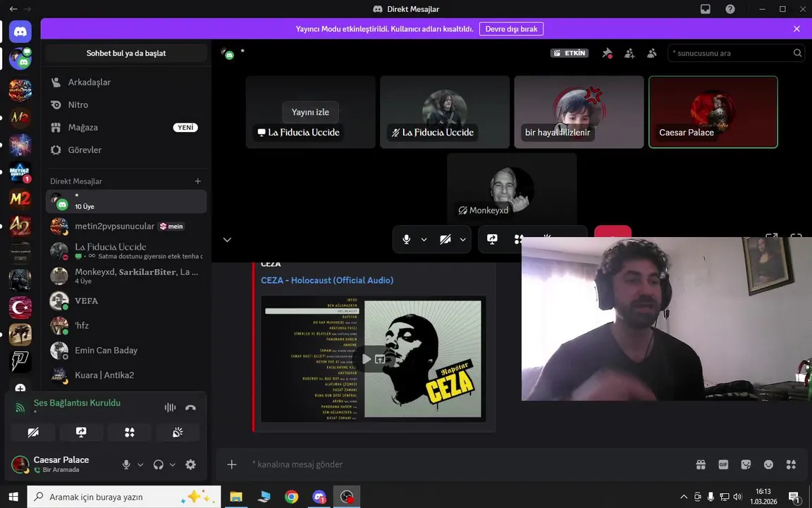The height and width of the screenshot is (508, 812).
Task: Open input device dropdown in user panel
Action: (x=140, y=464)
